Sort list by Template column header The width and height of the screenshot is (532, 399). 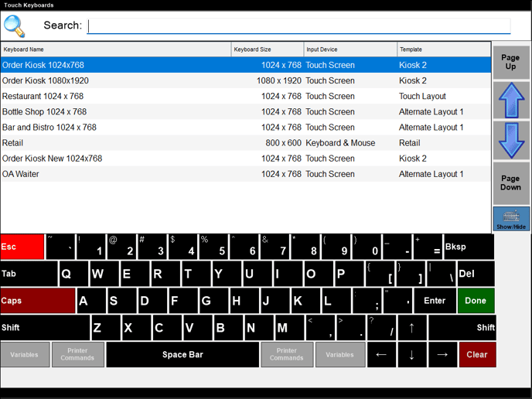[443, 49]
